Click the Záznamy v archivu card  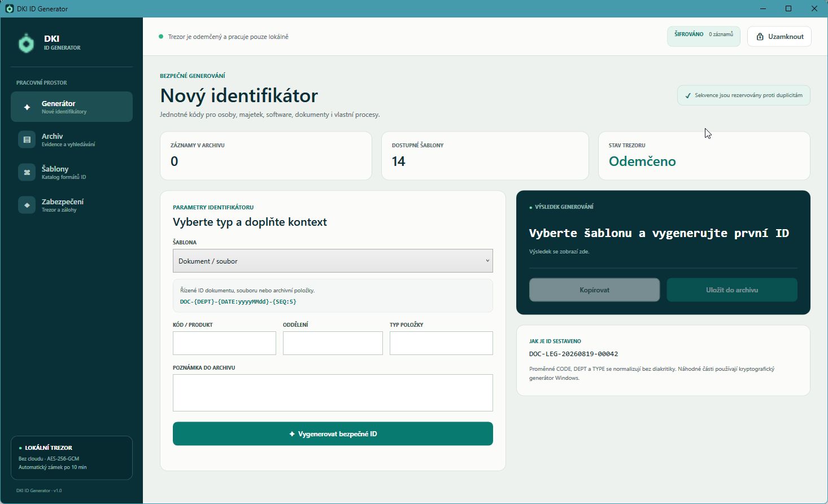click(x=266, y=156)
